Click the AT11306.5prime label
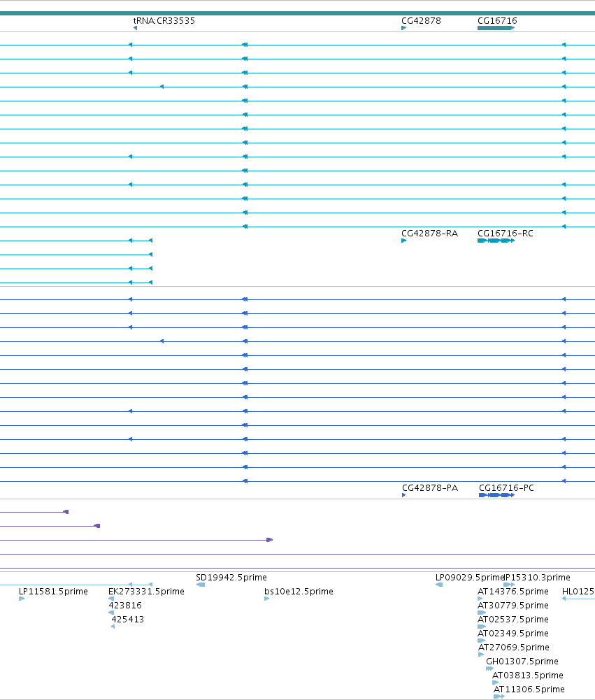595x700 pixels. pos(529,690)
